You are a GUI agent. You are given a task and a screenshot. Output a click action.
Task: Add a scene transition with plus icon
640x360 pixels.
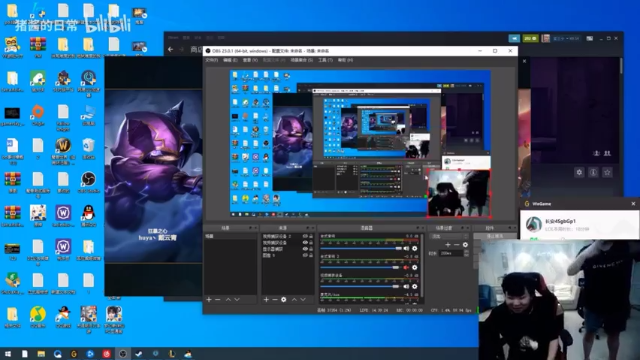tap(448, 244)
